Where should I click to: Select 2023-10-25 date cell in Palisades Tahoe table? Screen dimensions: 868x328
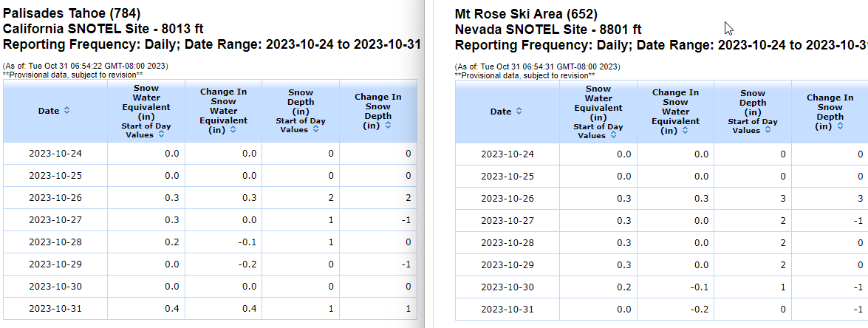pyautogui.click(x=55, y=175)
